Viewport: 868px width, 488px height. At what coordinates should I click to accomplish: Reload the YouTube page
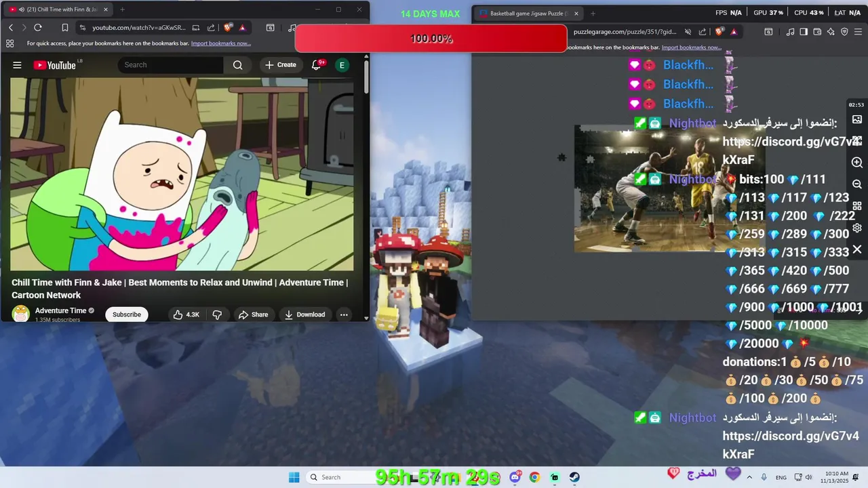tap(38, 28)
